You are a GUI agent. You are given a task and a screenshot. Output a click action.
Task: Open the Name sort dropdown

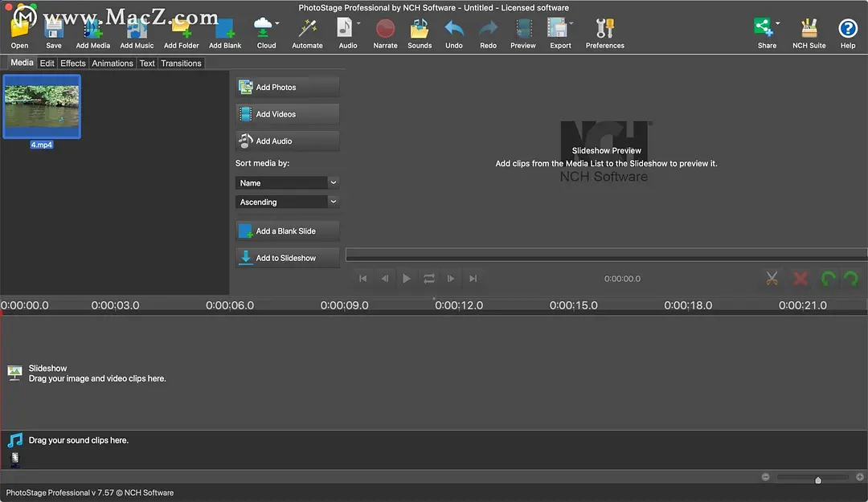pos(287,182)
